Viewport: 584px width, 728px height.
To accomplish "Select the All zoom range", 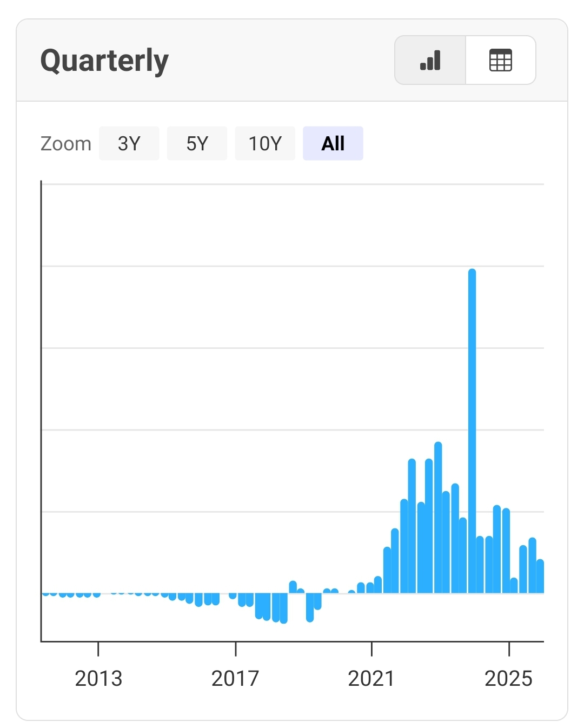I will point(333,143).
